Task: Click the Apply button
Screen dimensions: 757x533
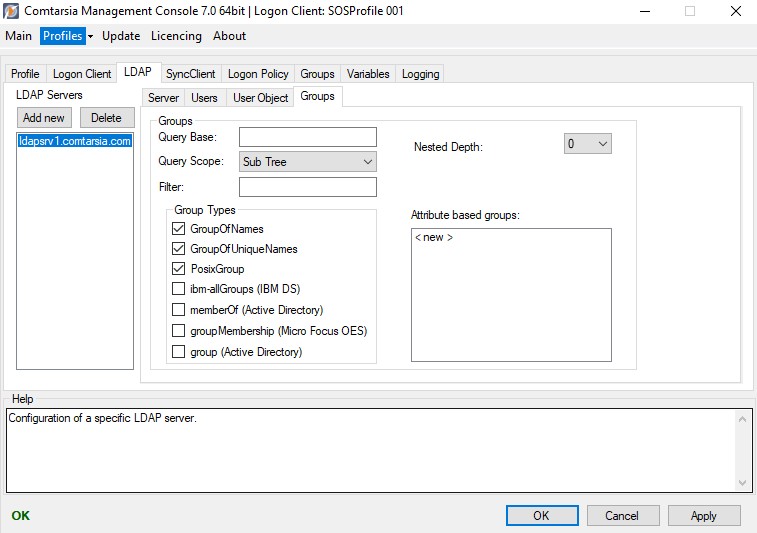Action: tap(703, 516)
